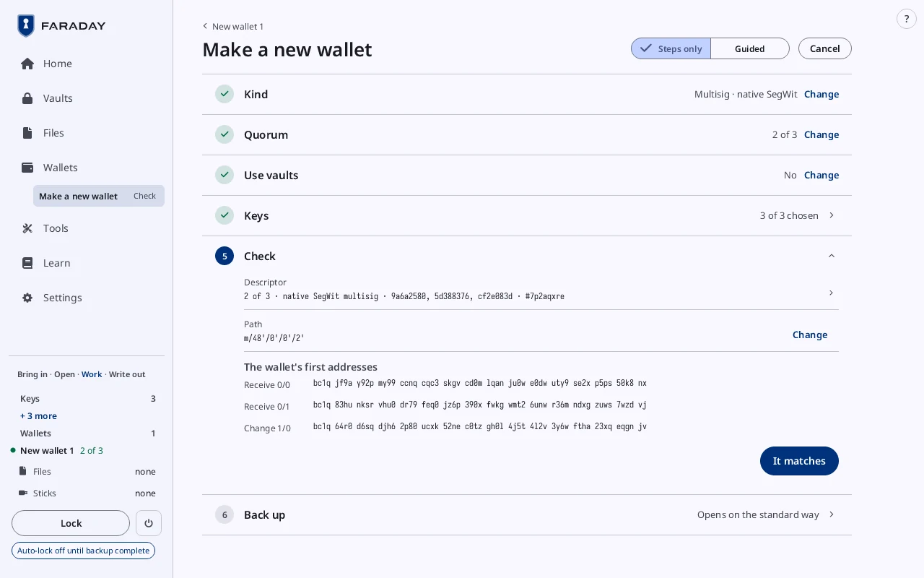
Task: Expand the Descriptor details chevron
Action: (x=832, y=293)
